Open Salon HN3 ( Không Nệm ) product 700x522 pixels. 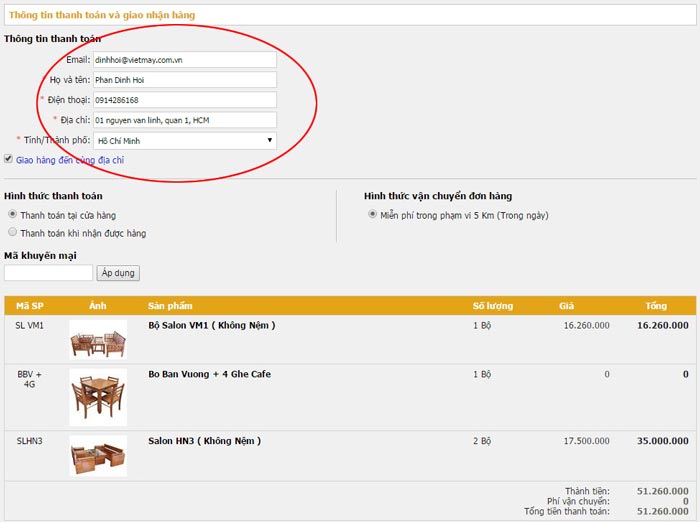coord(204,441)
